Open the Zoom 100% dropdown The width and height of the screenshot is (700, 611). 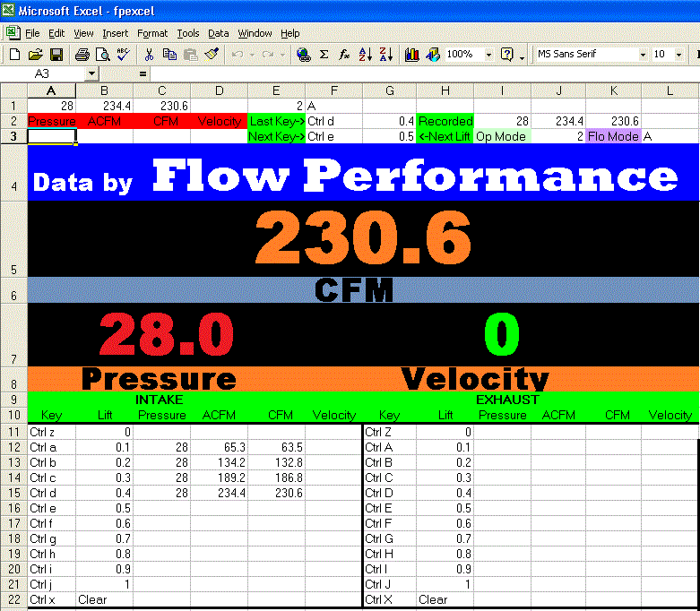click(x=488, y=55)
